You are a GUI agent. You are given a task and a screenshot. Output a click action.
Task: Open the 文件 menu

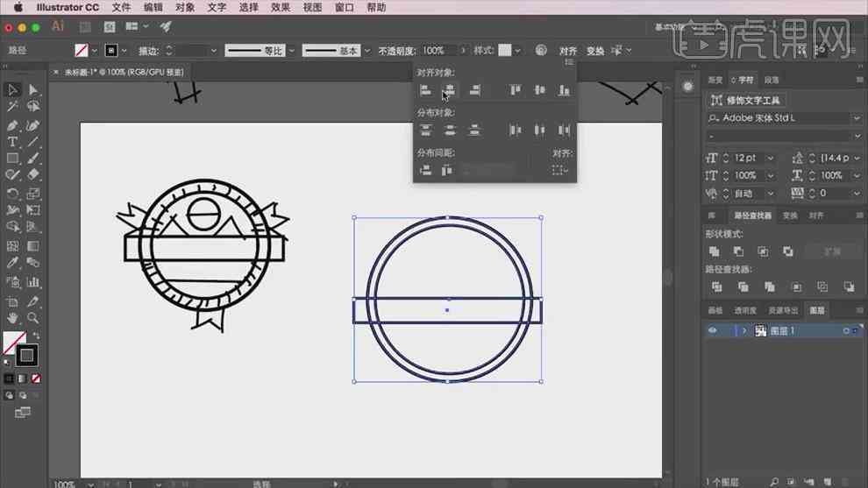(x=121, y=8)
